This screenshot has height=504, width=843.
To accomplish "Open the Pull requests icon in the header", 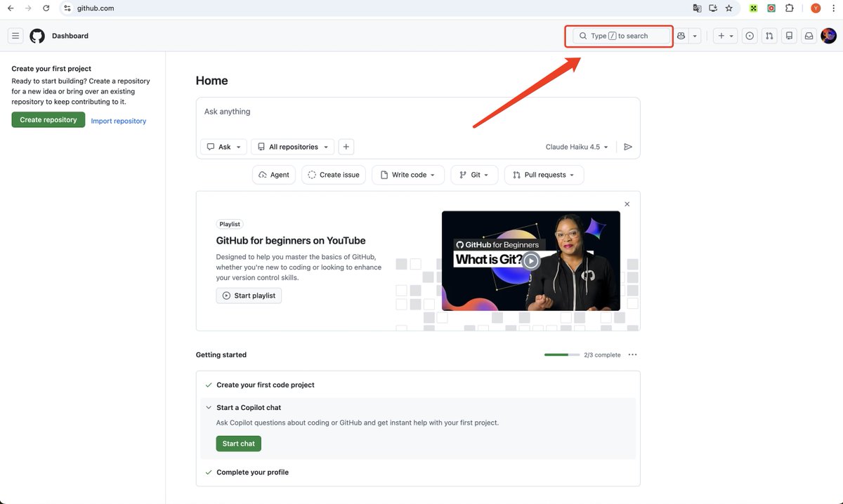I will click(769, 36).
